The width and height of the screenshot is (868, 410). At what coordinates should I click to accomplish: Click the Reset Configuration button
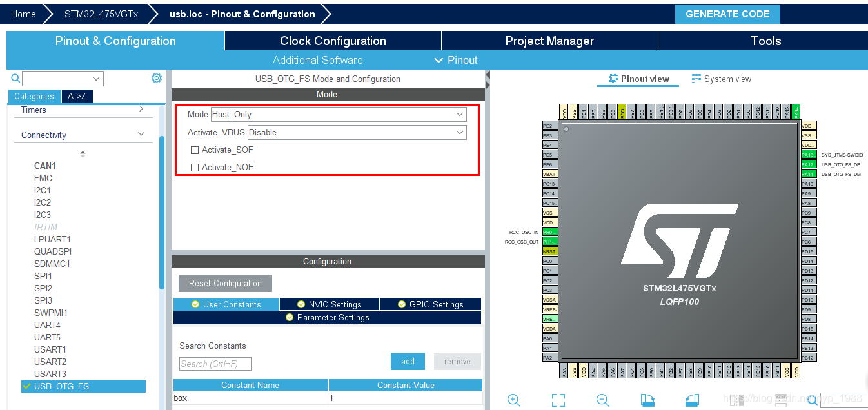pyautogui.click(x=225, y=283)
